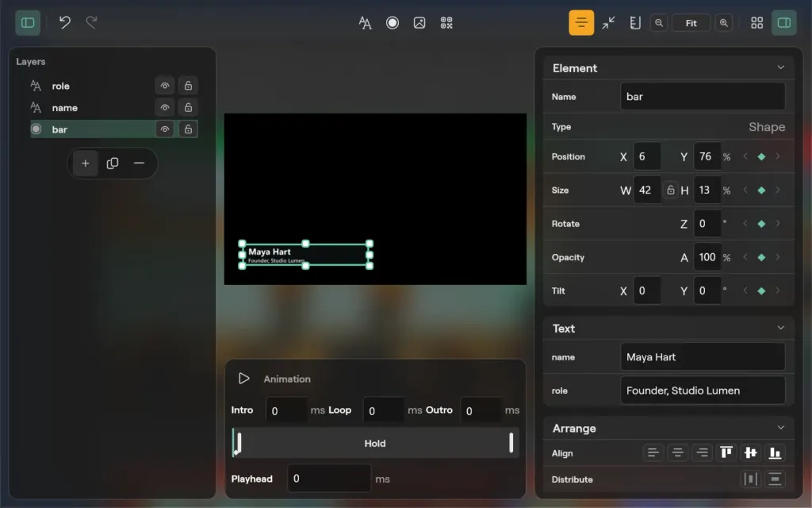
Task: Go to next Position keyframe
Action: coord(777,156)
